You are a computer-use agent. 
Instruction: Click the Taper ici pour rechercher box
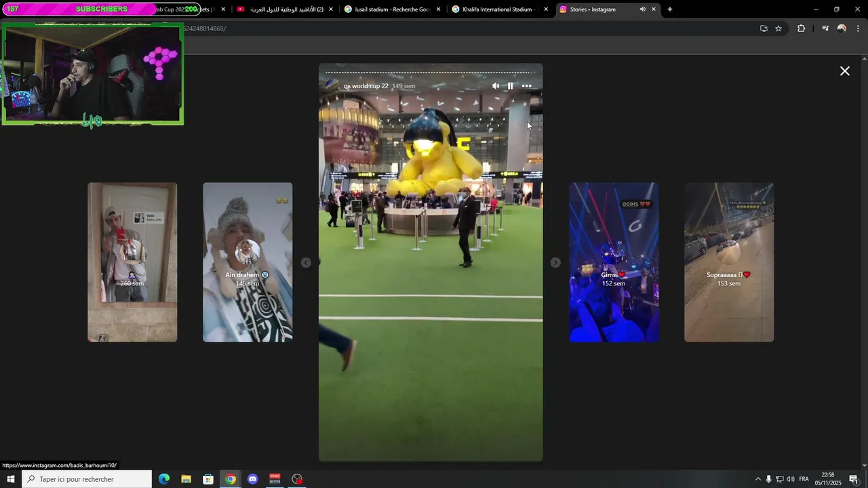click(87, 479)
